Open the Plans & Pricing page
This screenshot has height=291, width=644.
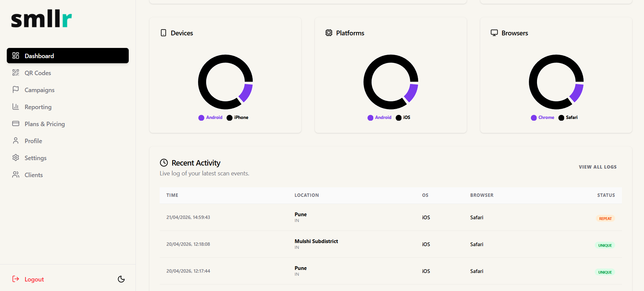click(68, 124)
